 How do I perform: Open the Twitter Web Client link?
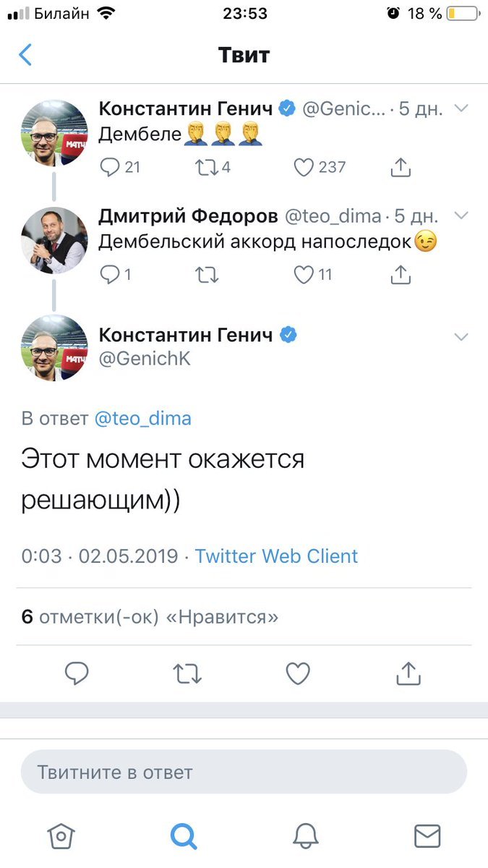click(x=276, y=556)
